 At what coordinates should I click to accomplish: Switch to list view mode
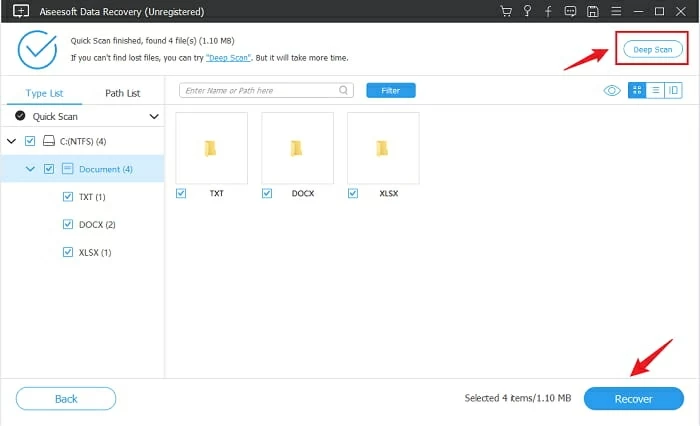[655, 90]
